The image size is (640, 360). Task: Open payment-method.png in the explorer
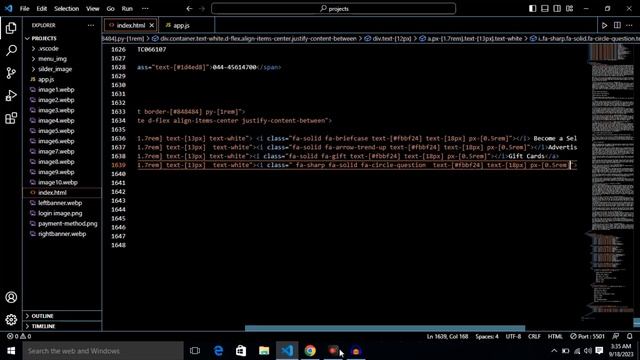pyautogui.click(x=68, y=224)
